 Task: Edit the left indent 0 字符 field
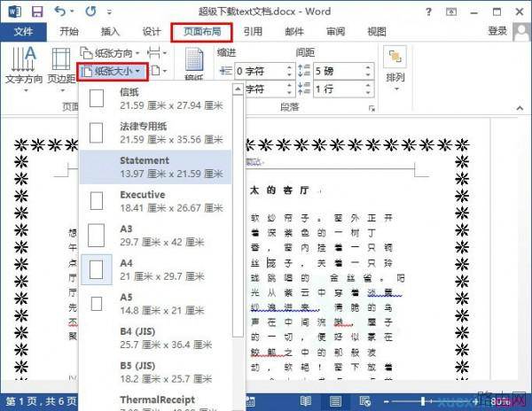click(260, 71)
